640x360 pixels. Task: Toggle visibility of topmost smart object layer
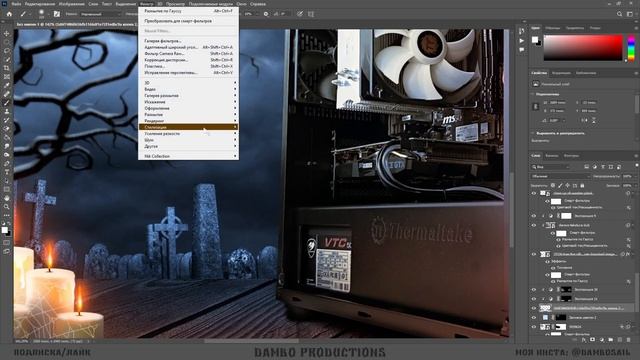(533, 193)
